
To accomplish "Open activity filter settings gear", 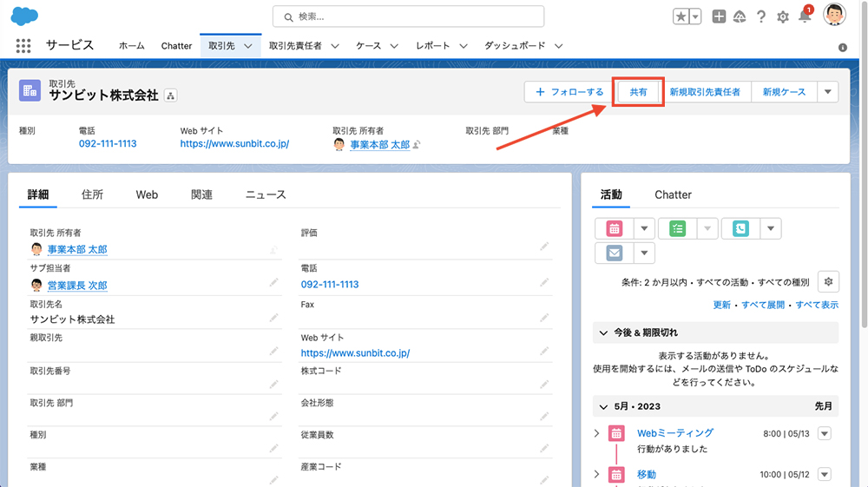I will pos(828,281).
